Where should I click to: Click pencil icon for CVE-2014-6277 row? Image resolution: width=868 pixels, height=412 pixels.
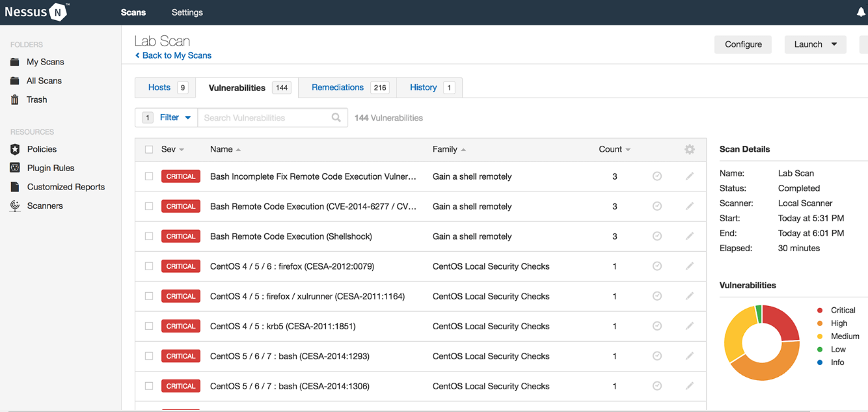[690, 206]
